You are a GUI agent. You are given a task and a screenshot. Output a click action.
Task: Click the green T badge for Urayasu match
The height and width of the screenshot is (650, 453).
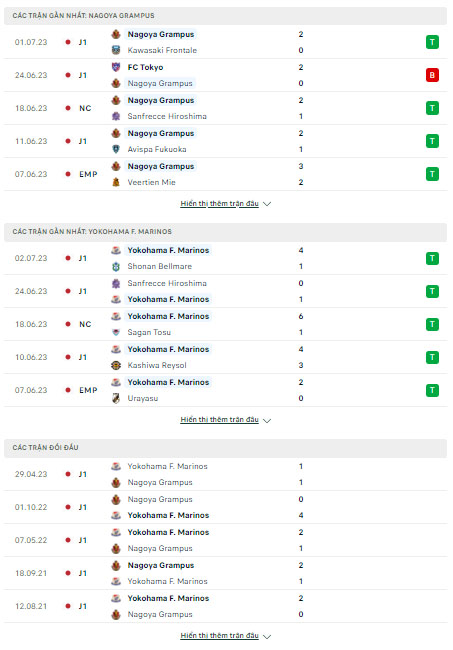(432, 390)
